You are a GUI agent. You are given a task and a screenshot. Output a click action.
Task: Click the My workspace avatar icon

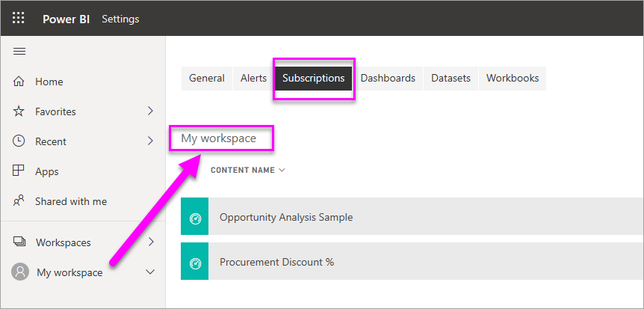click(19, 272)
